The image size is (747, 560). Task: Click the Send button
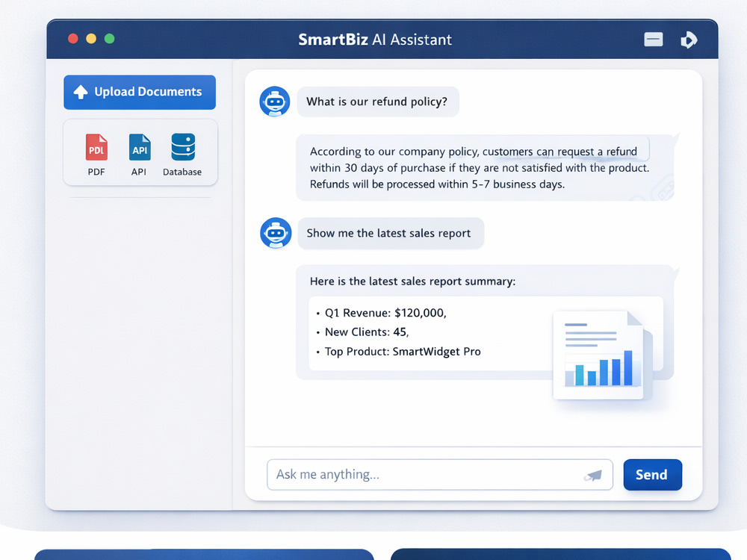(x=653, y=475)
